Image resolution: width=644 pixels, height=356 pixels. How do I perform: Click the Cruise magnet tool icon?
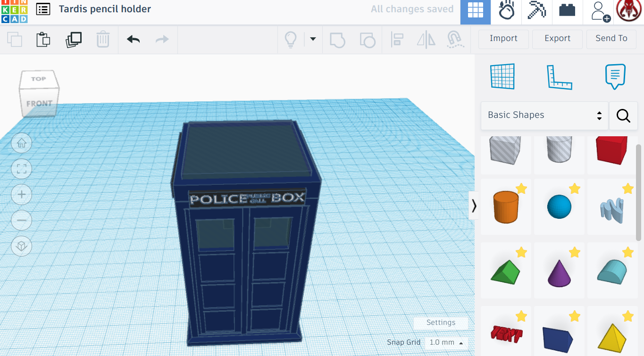pos(455,40)
